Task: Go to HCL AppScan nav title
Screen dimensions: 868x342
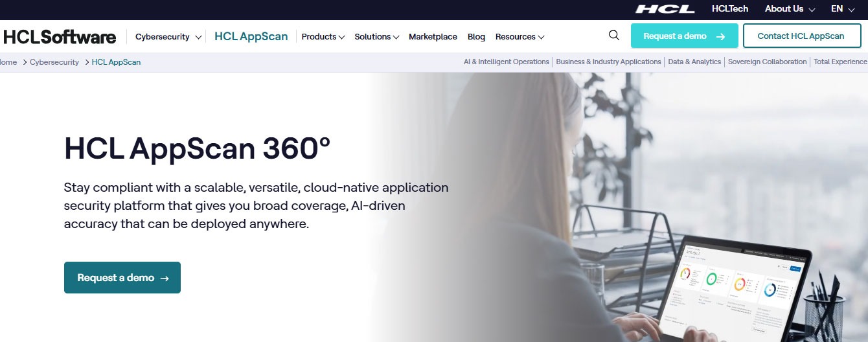Action: click(251, 36)
